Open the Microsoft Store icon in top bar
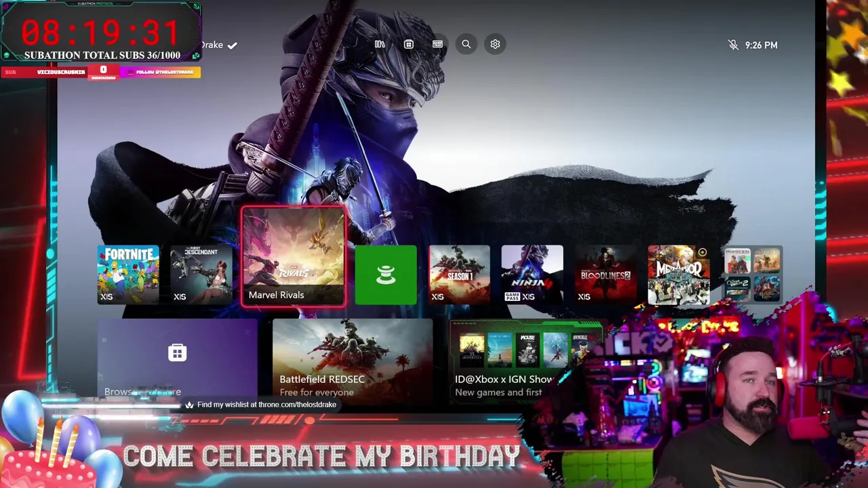This screenshot has height=488, width=868. point(408,44)
